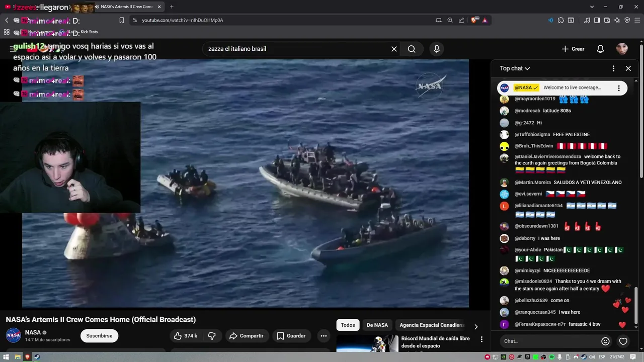
Task: Clear the YouTube search text
Action: 394,49
